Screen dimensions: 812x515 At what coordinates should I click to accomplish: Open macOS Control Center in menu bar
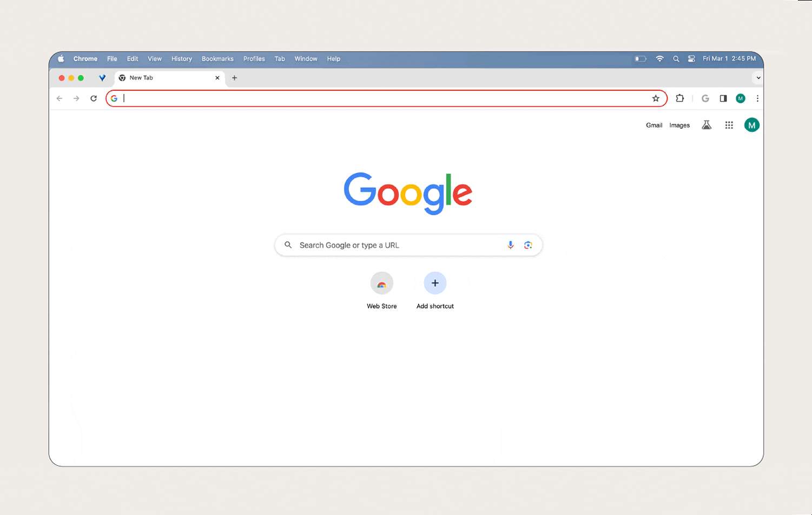(x=691, y=59)
